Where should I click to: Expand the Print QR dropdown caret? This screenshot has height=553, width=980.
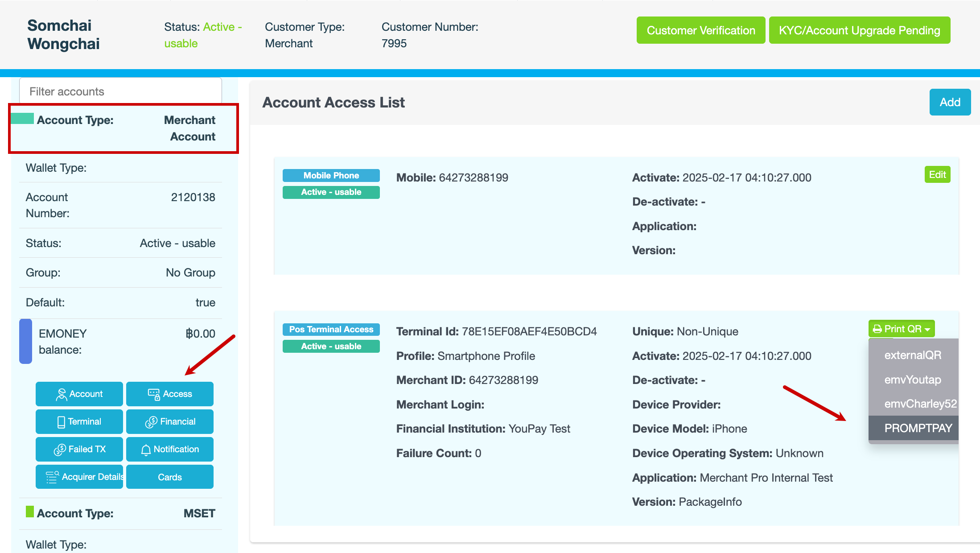point(927,330)
